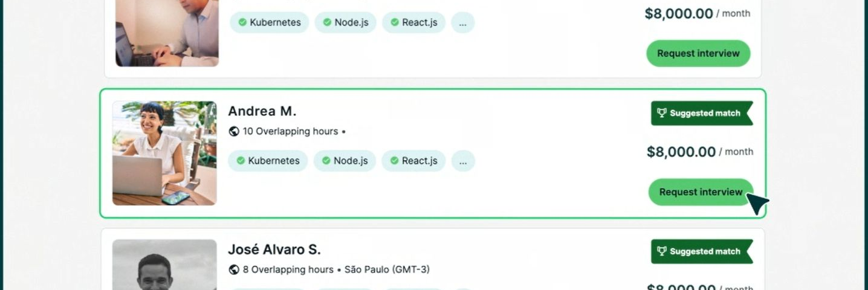Click the checkmark on Andrea's React.js tag
Viewport: 868px width, 290px height.
[395, 161]
